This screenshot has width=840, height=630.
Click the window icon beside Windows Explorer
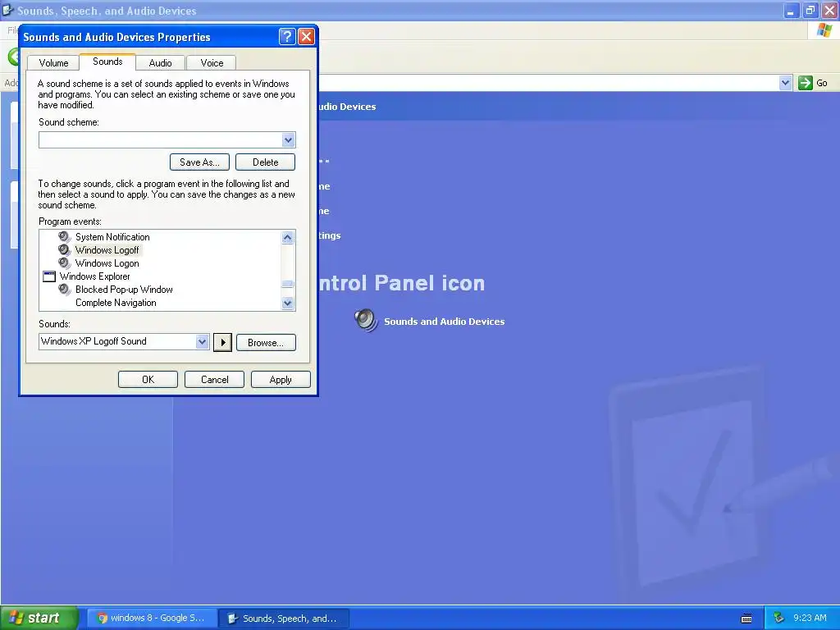[x=48, y=276]
